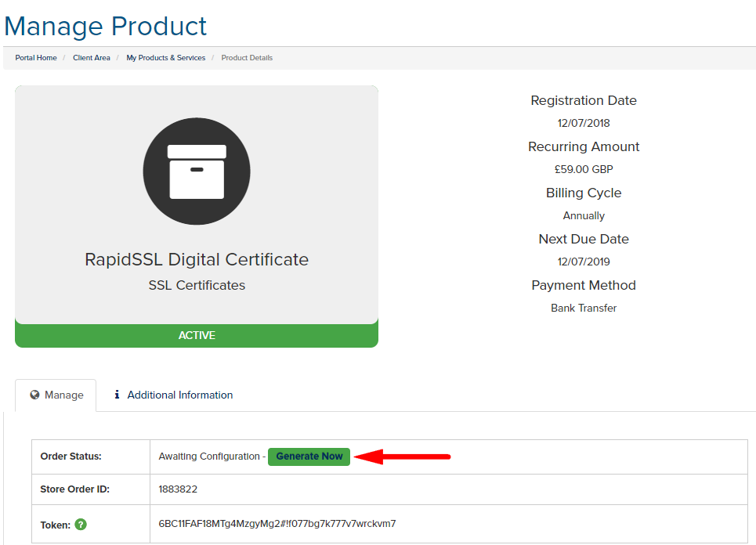Click the Next Due Date value 12/07/2019
The image size is (756, 545).
click(584, 262)
